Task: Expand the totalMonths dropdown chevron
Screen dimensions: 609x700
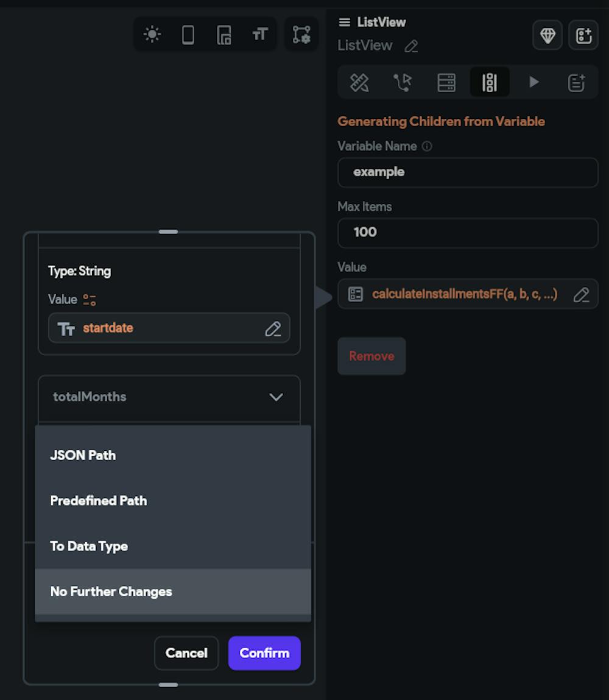Action: tap(276, 397)
